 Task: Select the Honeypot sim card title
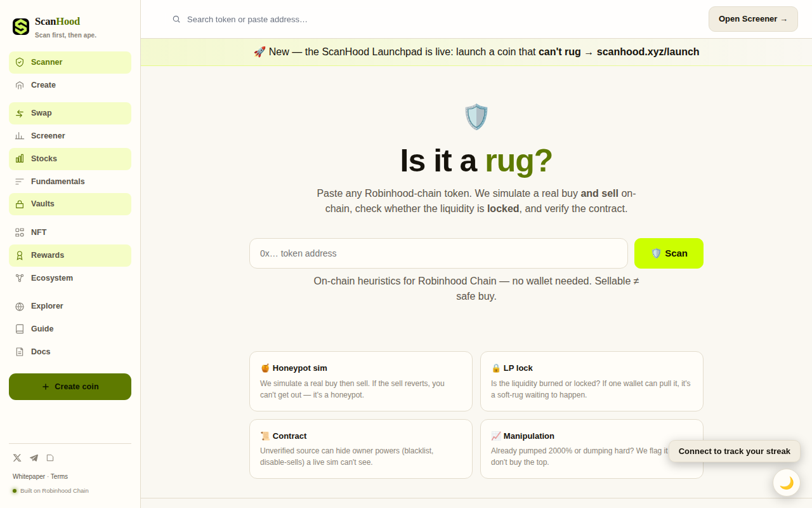(294, 368)
